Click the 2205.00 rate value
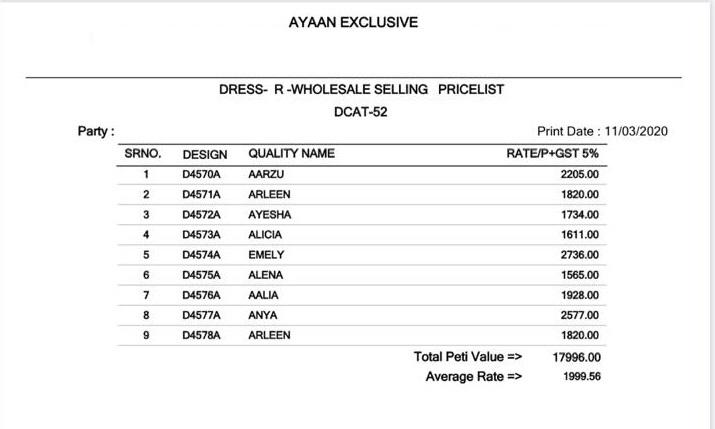715x429 pixels. (x=579, y=174)
